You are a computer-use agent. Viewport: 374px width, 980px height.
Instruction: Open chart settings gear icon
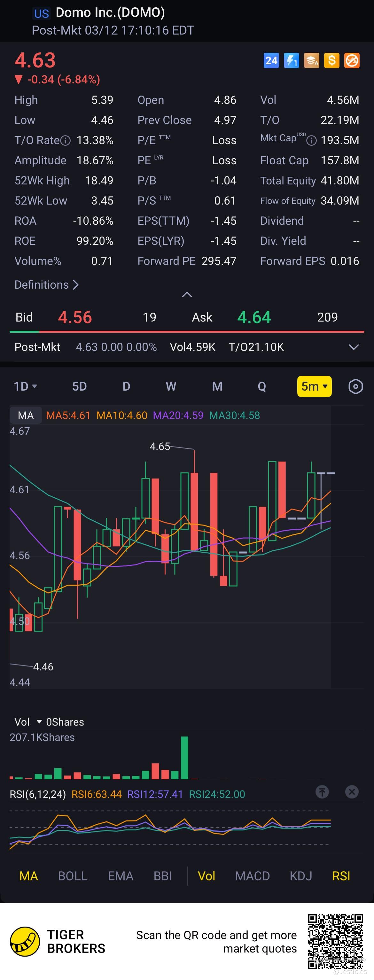pos(355,386)
